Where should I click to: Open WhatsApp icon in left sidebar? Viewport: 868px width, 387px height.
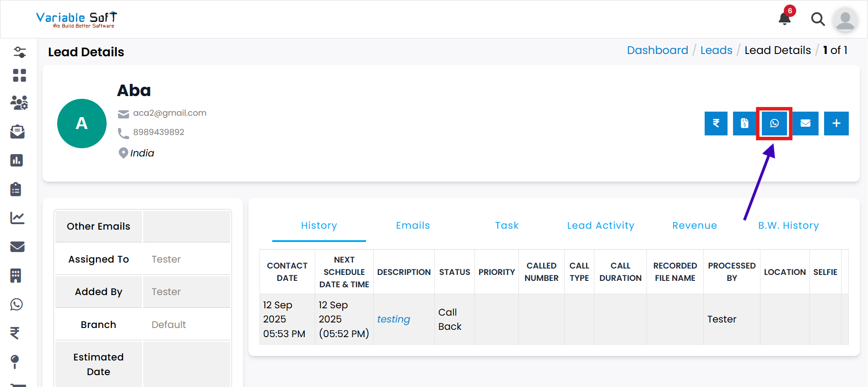tap(17, 304)
